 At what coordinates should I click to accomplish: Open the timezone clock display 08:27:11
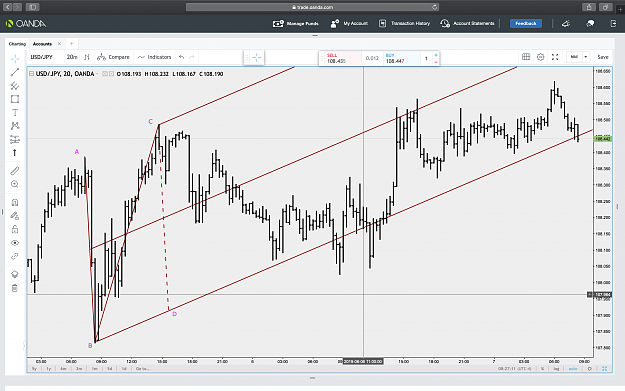click(x=515, y=369)
